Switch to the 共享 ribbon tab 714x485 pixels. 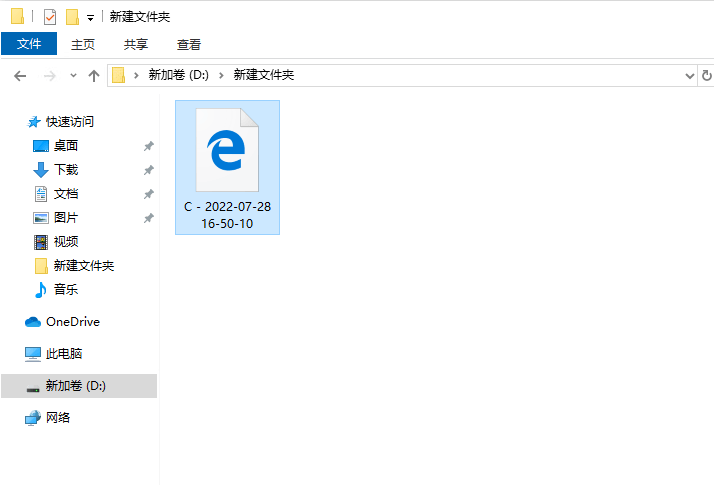click(x=136, y=44)
